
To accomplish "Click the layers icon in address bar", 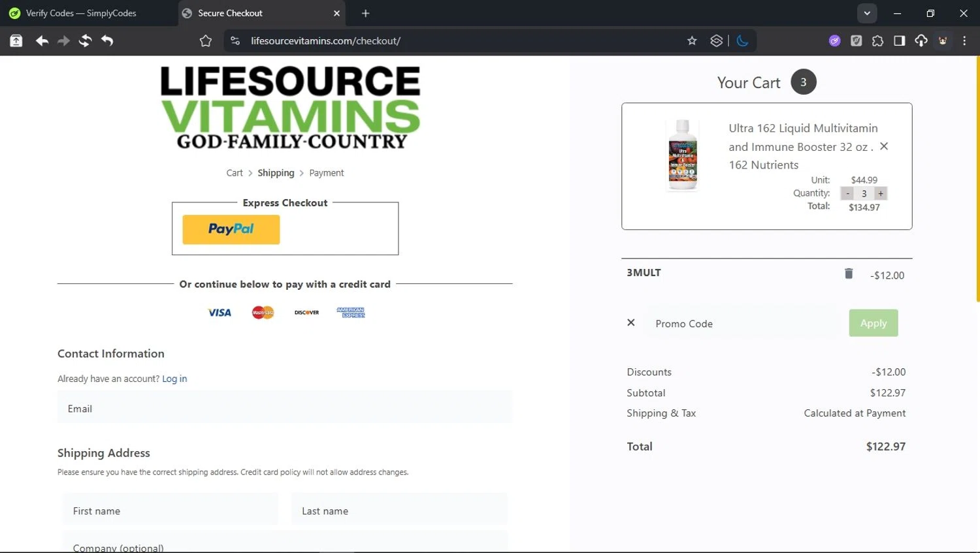I will pyautogui.click(x=717, y=41).
